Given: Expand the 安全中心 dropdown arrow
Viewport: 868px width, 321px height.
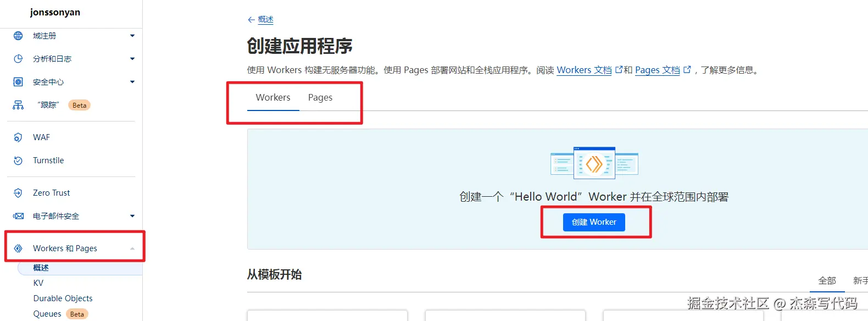Looking at the screenshot, I should pyautogui.click(x=132, y=82).
